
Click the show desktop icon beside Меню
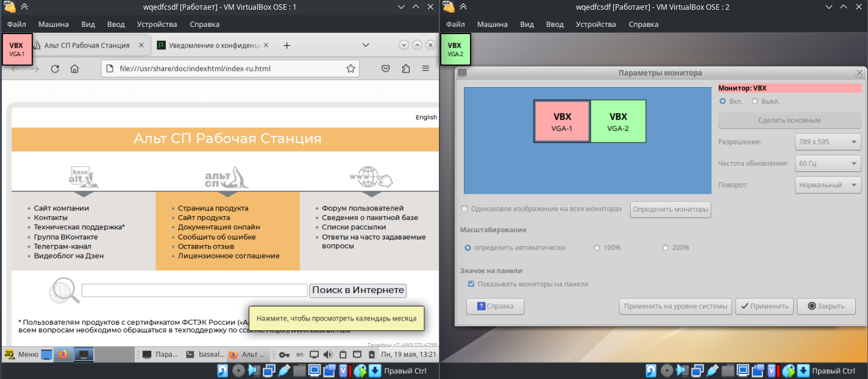tap(47, 354)
